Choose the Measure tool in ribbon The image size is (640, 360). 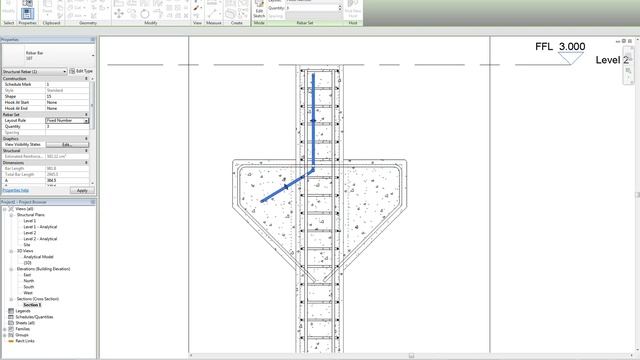[x=212, y=13]
